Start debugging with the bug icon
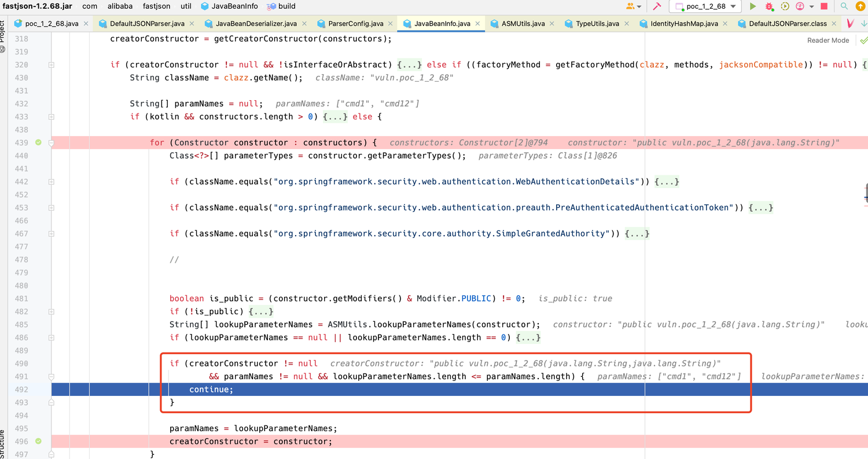This screenshot has width=868, height=459. (769, 6)
